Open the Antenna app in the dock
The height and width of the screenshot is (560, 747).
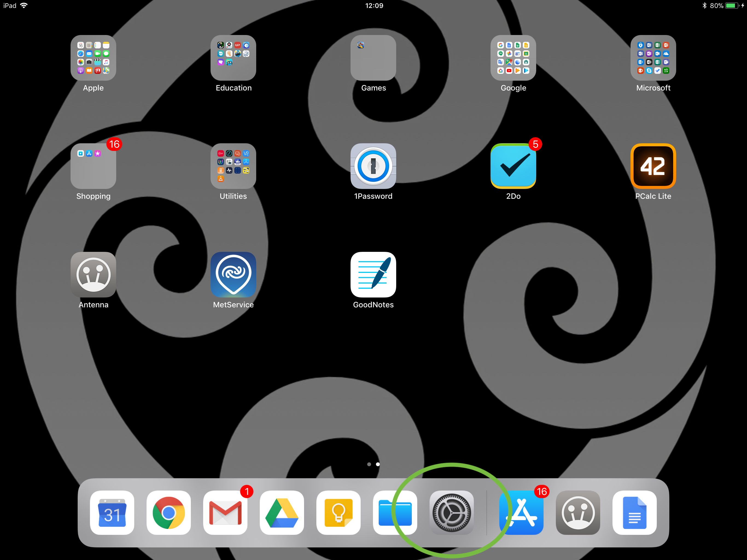pyautogui.click(x=578, y=513)
